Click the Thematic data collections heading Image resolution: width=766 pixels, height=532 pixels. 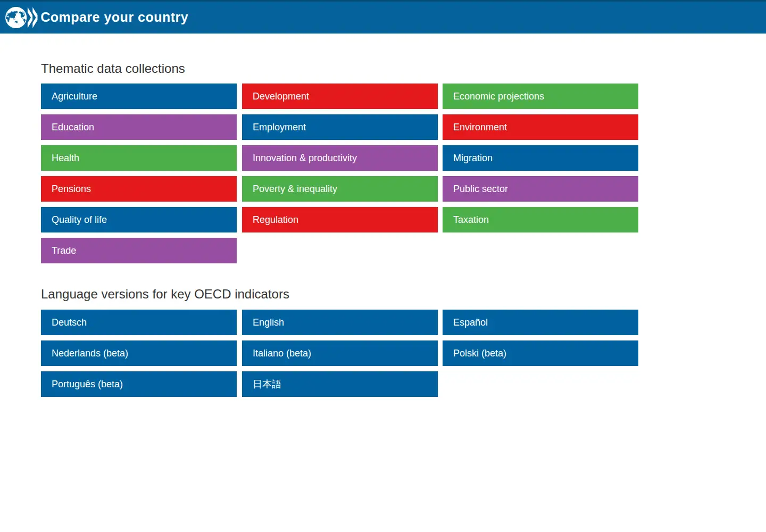[x=113, y=69]
